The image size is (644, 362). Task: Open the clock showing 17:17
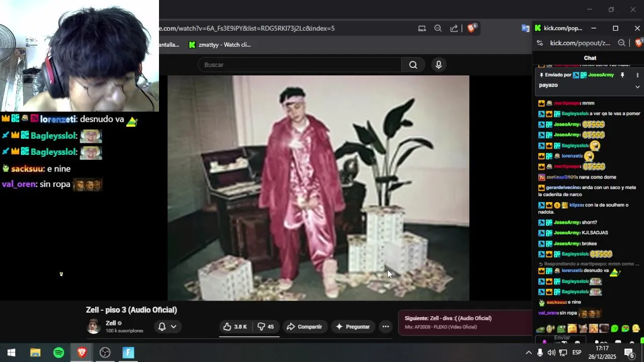point(602,353)
